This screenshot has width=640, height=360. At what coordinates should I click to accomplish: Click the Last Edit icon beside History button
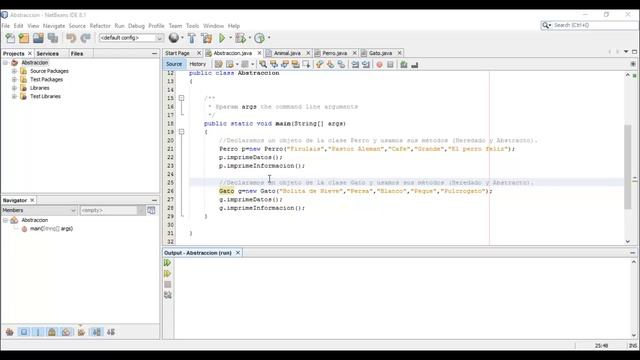[218, 64]
